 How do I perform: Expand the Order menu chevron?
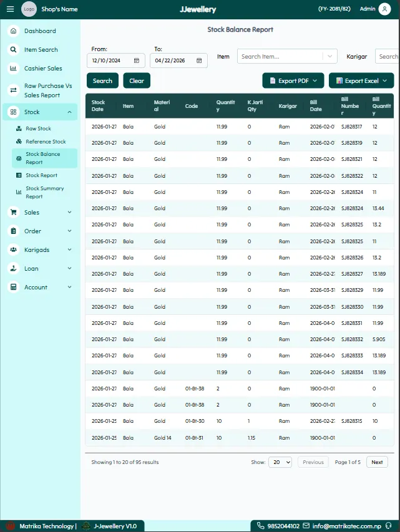(70, 231)
